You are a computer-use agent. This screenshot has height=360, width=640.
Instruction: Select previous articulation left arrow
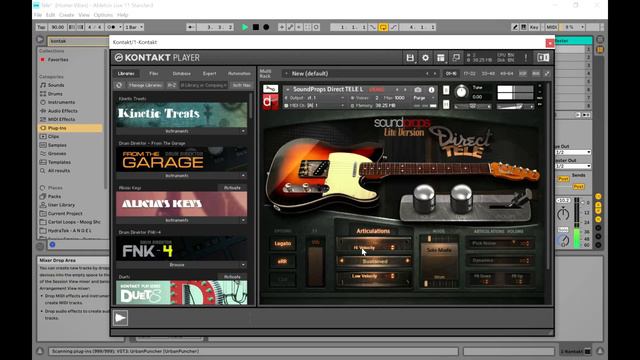[342, 261]
